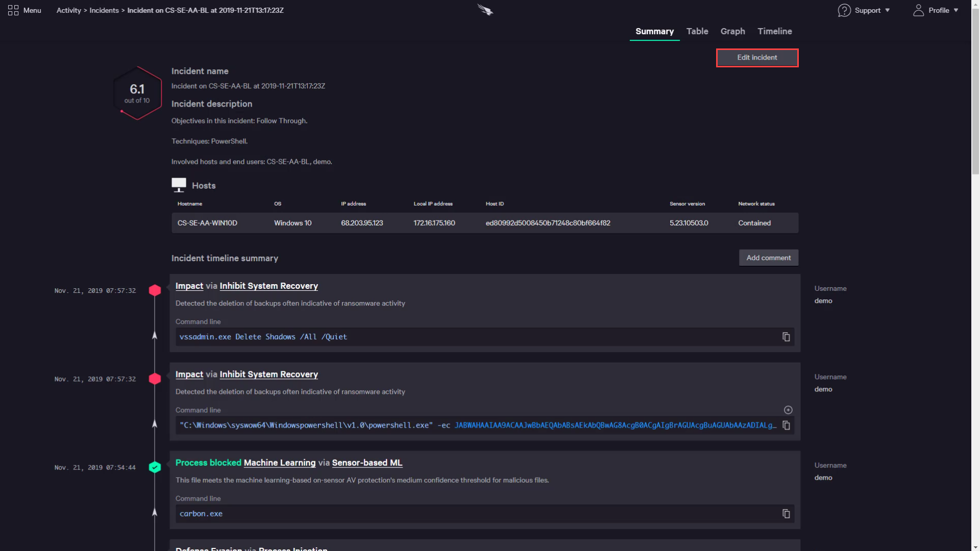Click the Incidents breadcrumb link
Image resolution: width=980 pixels, height=551 pixels.
point(104,10)
